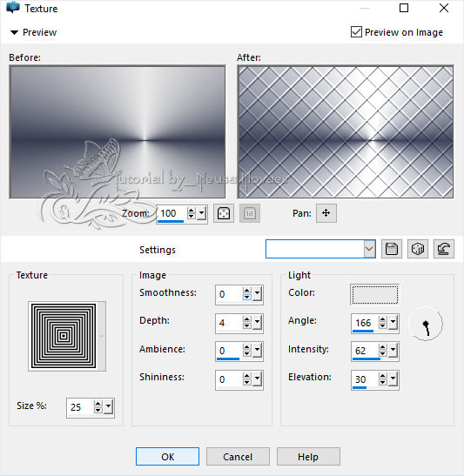464x476 pixels.
Task: Toggle the Preview on Image checkbox
Action: coord(356,32)
